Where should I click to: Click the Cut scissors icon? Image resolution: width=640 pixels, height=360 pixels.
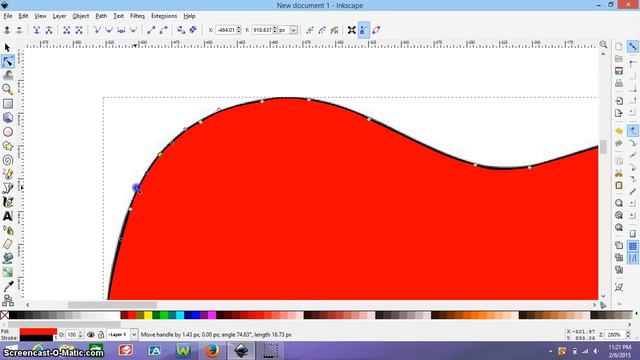pos(619,173)
